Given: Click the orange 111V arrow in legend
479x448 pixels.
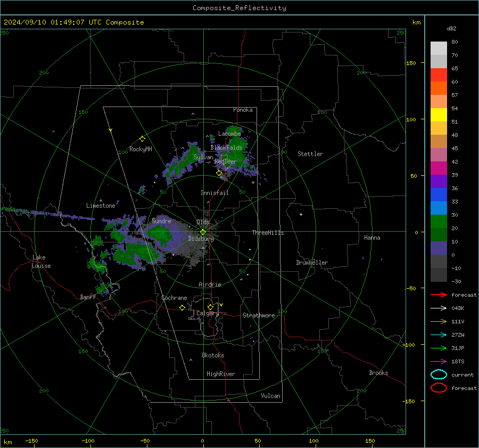Looking at the screenshot, I should tap(439, 321).
